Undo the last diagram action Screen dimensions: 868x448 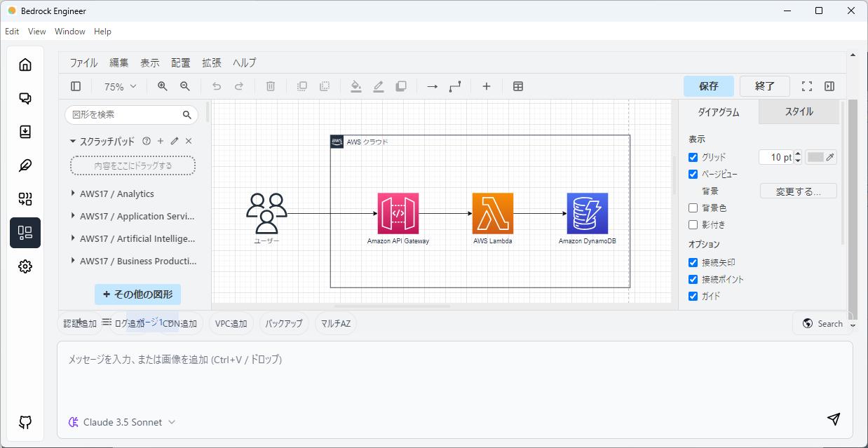click(x=217, y=86)
